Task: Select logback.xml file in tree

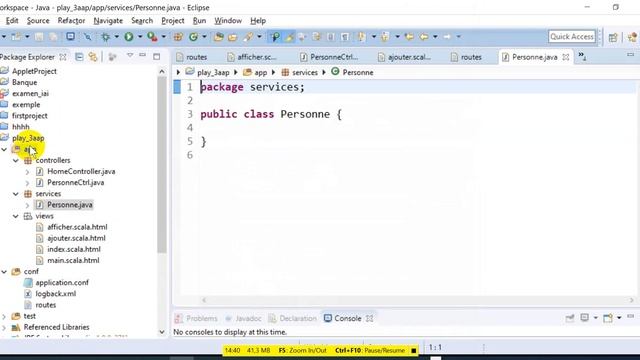Action: [55, 294]
